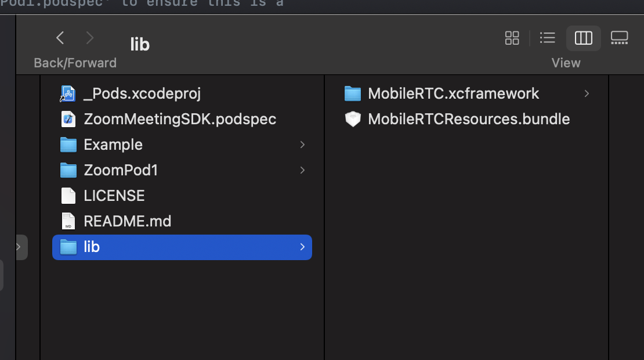Click the lib folder chevron

[302, 247]
